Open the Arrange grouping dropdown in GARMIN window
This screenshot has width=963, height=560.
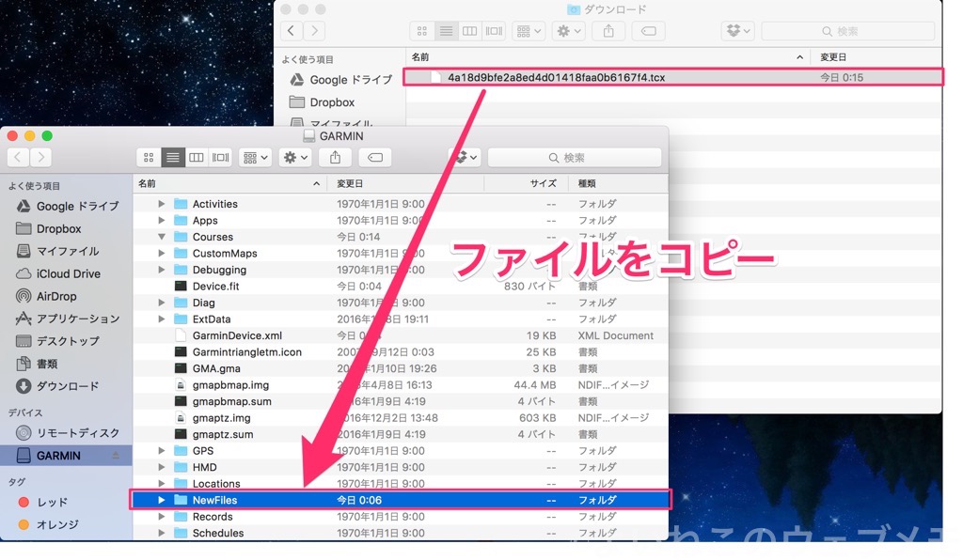click(x=255, y=158)
